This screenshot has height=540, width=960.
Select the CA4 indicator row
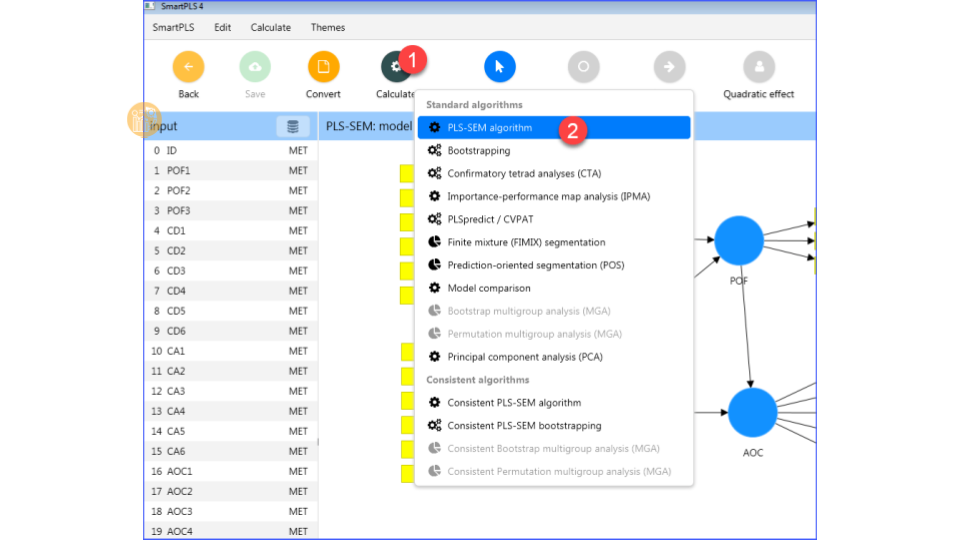point(231,411)
